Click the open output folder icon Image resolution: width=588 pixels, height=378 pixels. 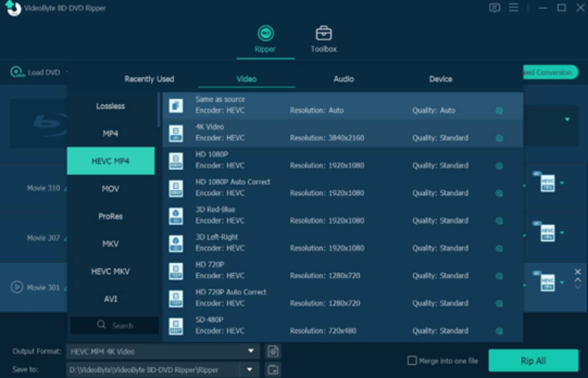(x=273, y=369)
